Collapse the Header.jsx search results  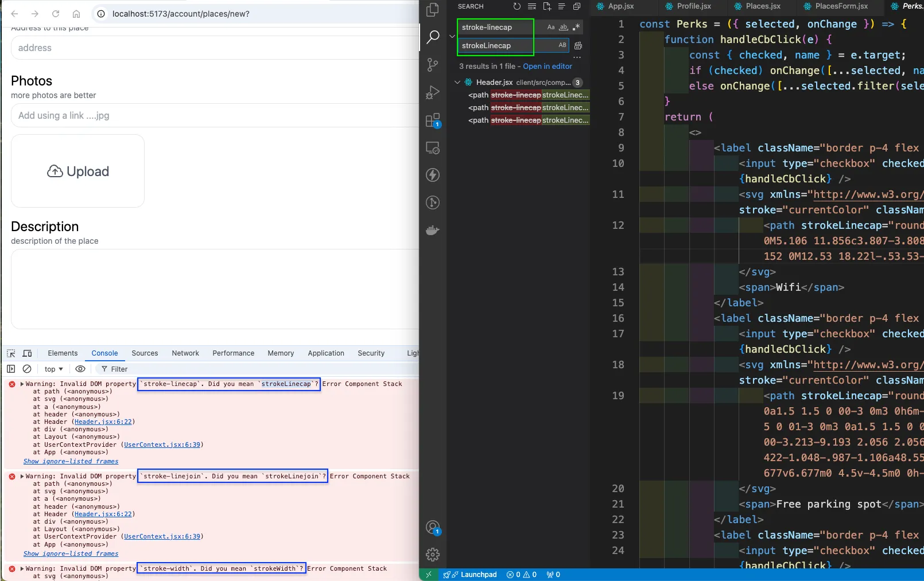pos(457,82)
